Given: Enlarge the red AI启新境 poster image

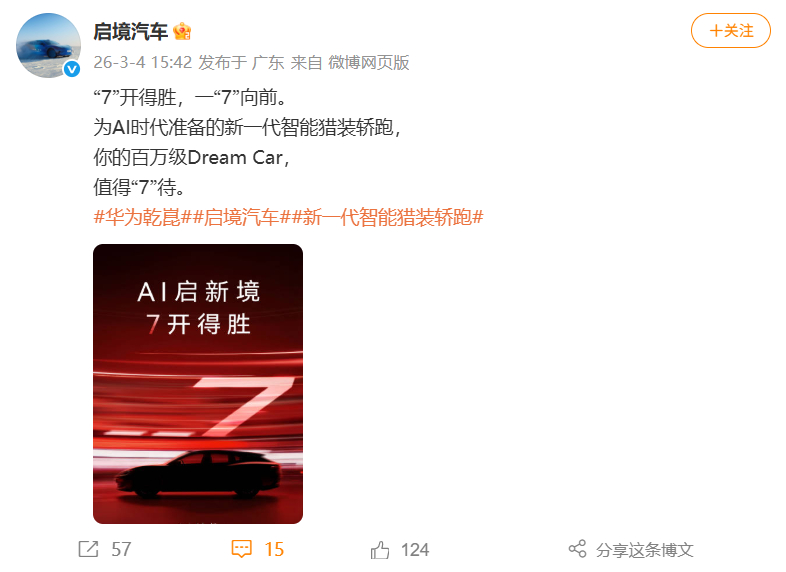Looking at the screenshot, I should (198, 384).
